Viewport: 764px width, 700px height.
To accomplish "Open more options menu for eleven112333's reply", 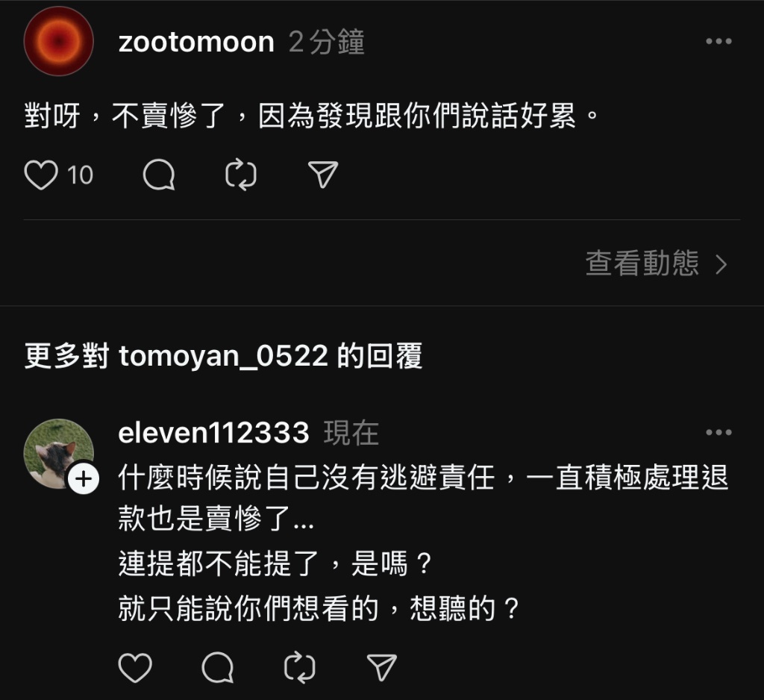I will point(718,432).
